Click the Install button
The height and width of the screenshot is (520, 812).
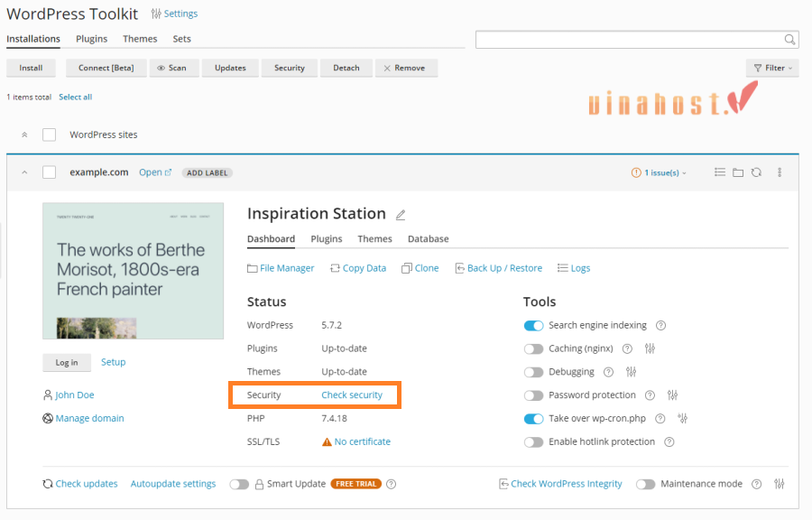tap(31, 68)
